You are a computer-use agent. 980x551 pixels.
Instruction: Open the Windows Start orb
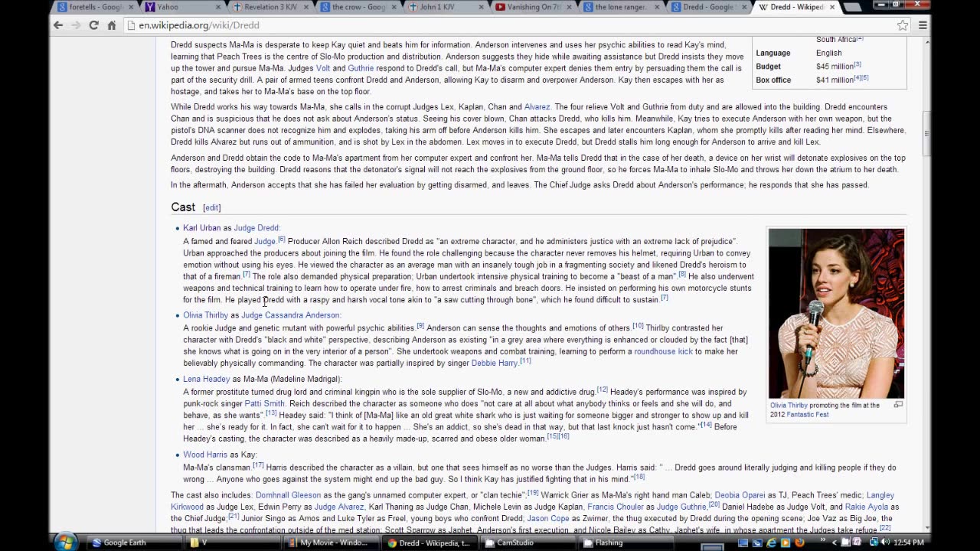coord(65,543)
